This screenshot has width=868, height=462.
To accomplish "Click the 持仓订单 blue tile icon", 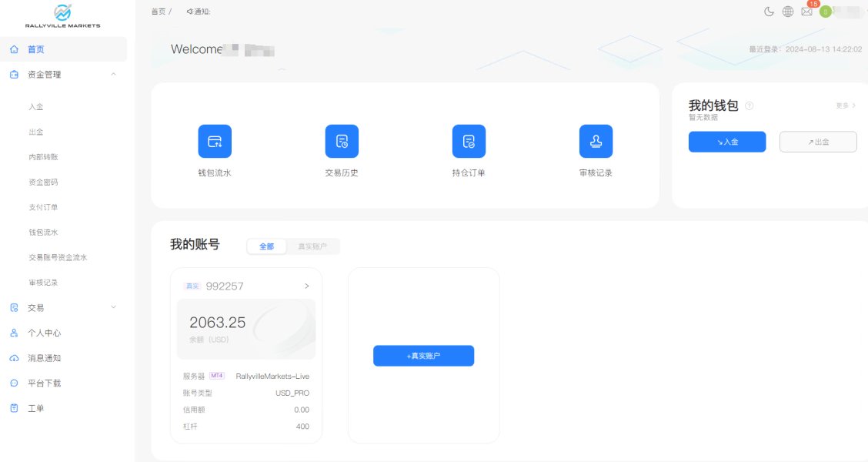I will (469, 141).
